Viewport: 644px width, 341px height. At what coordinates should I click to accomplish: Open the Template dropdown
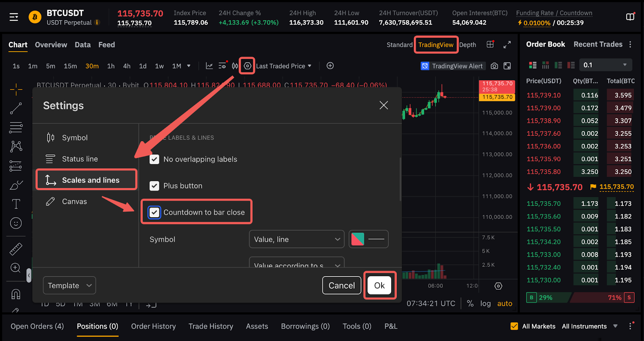click(69, 285)
